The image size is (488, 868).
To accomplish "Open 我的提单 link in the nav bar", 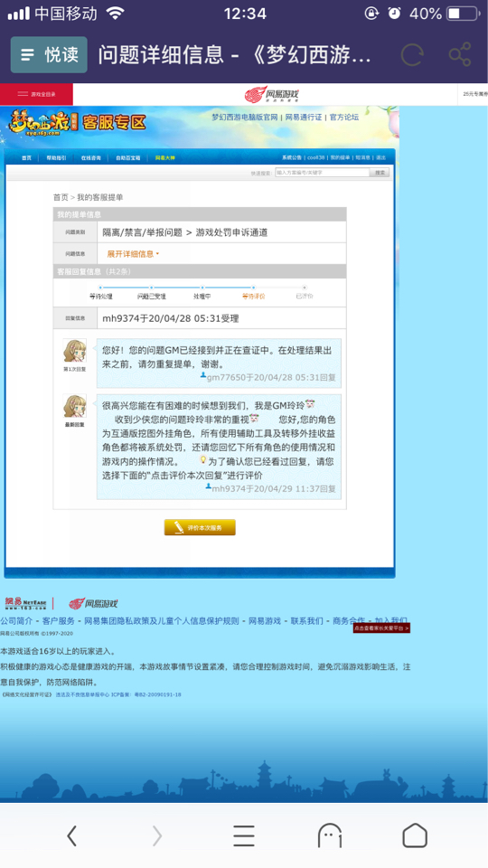I will (x=341, y=157).
